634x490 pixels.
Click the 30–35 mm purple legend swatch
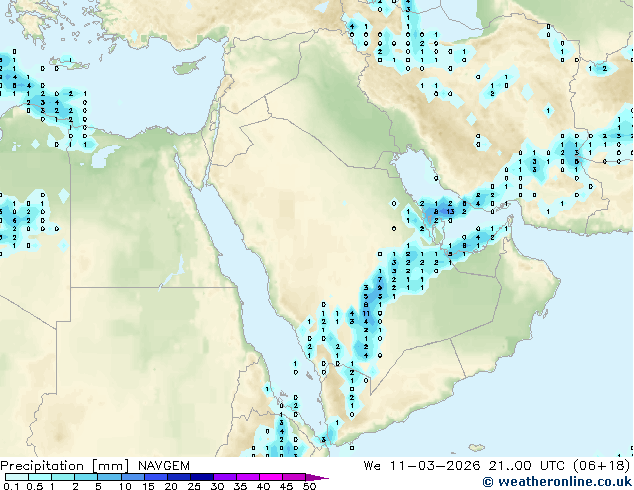tap(224, 477)
